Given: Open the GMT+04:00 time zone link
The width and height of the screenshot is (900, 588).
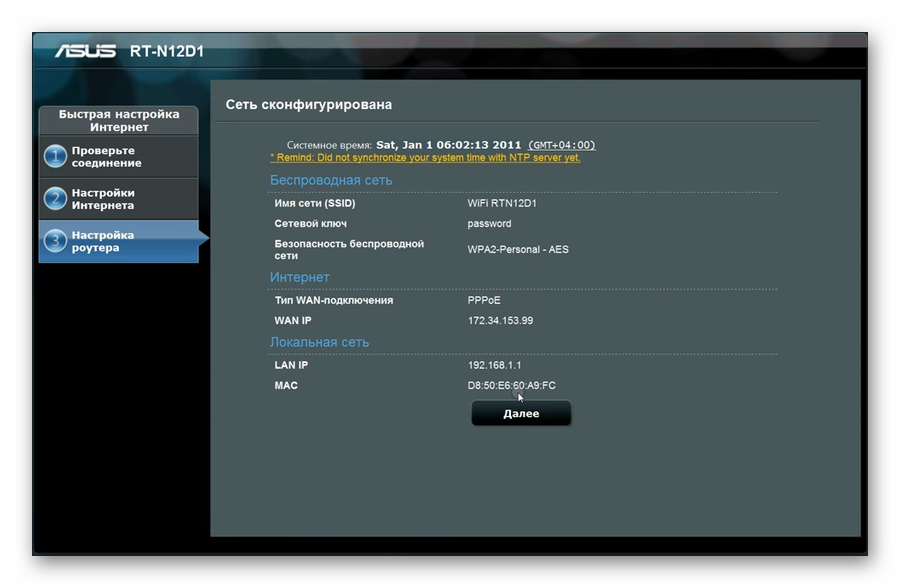Looking at the screenshot, I should click(x=561, y=145).
